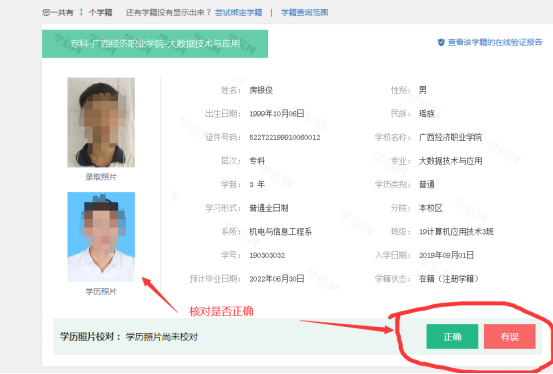Click class value 19计算机应用技术3班
The height and width of the screenshot is (374, 553).
point(456,232)
